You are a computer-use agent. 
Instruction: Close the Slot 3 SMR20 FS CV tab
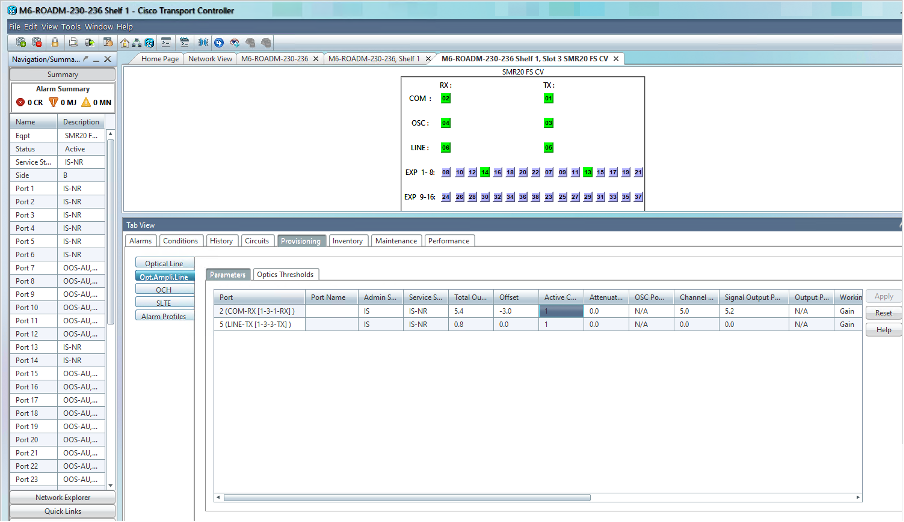click(x=616, y=59)
